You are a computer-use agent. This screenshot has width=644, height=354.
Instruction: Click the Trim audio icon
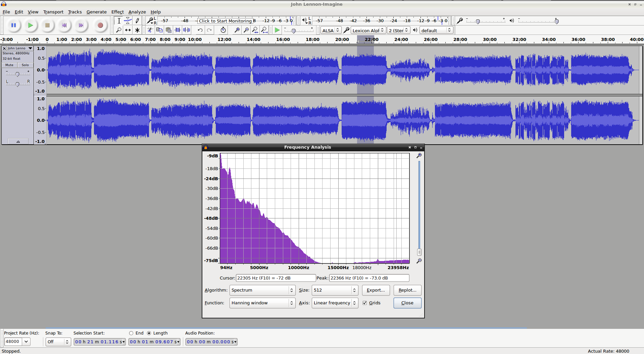(x=178, y=30)
